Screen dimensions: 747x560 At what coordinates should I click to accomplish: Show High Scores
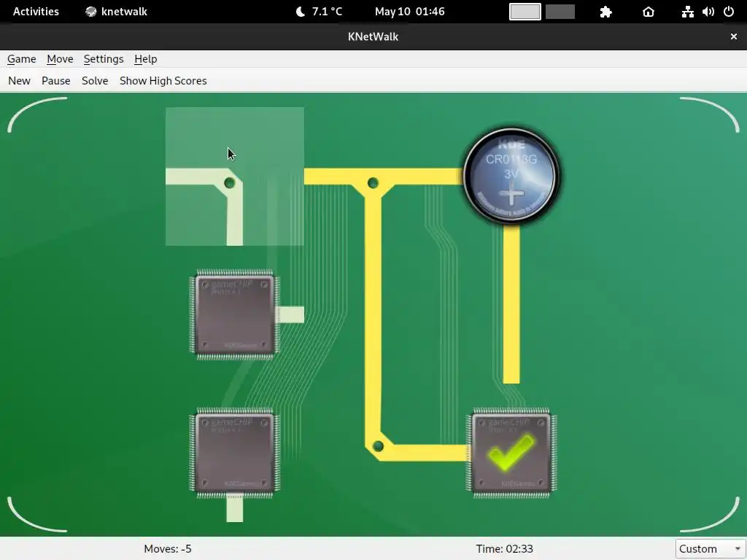point(163,80)
